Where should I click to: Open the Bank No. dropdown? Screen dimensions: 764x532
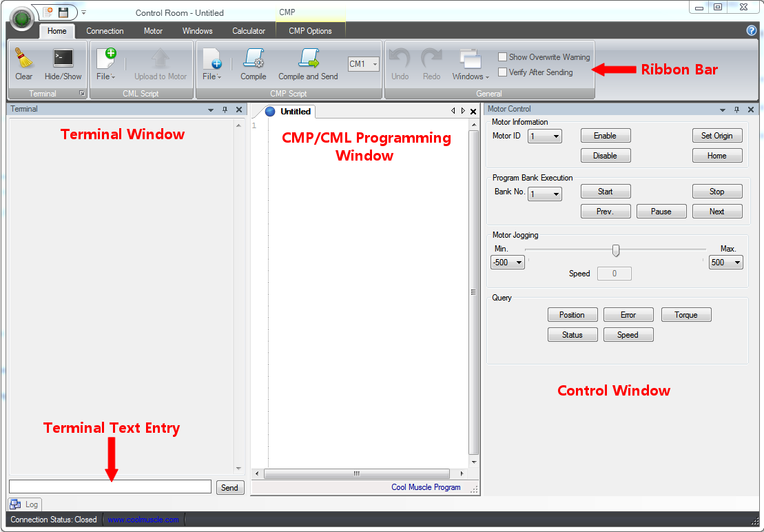[545, 194]
